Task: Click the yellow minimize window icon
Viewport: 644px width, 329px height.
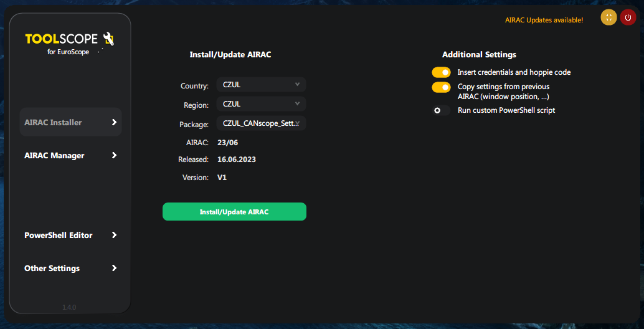Action: [608, 17]
